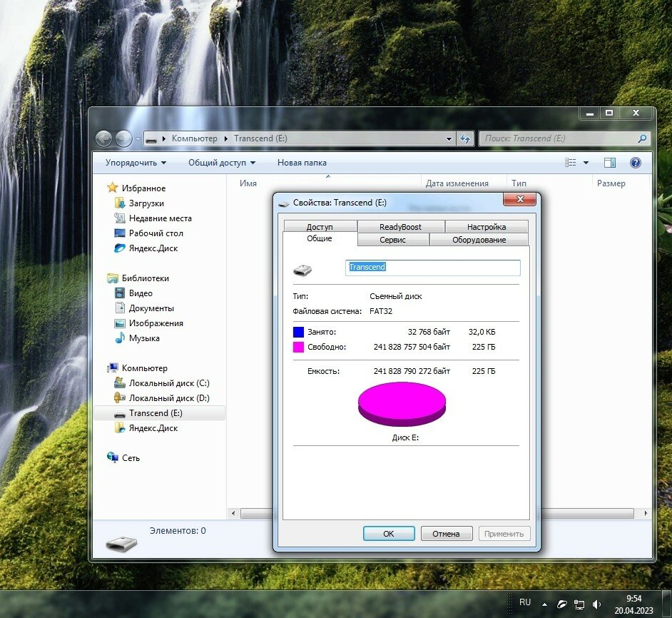Click OK in the properties dialog
The width and height of the screenshot is (672, 618).
pyautogui.click(x=389, y=534)
